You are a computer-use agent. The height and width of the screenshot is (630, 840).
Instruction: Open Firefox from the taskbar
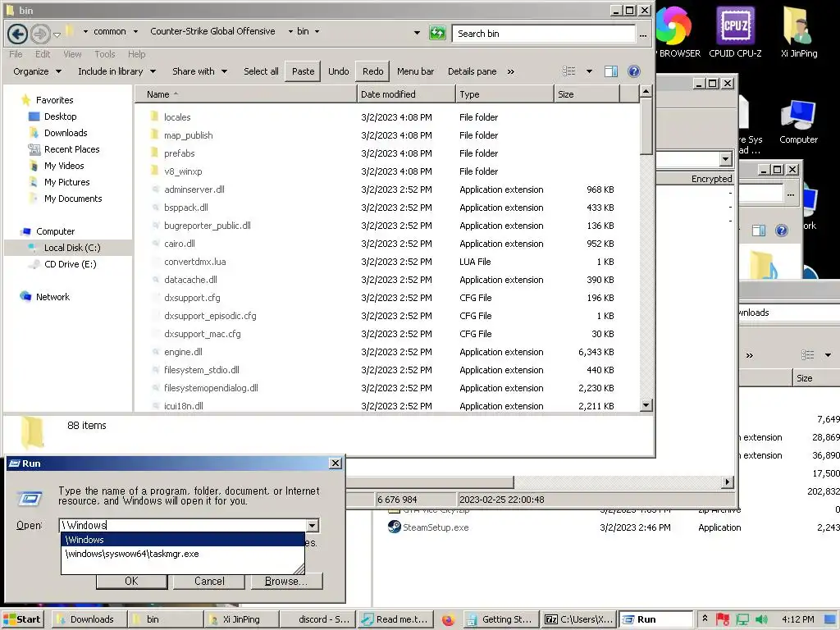click(449, 620)
